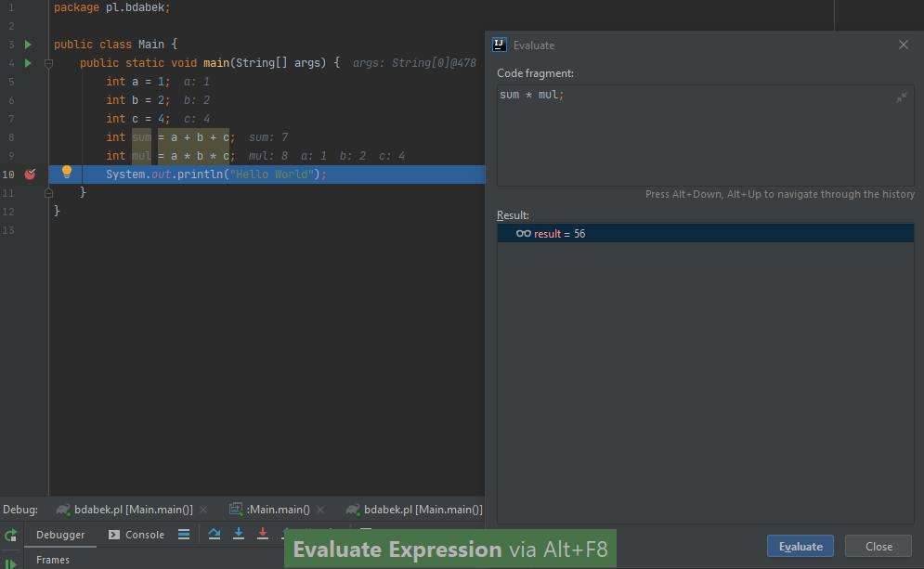The width and height of the screenshot is (924, 569).
Task: Open the Debugger tab
Action: click(60, 535)
